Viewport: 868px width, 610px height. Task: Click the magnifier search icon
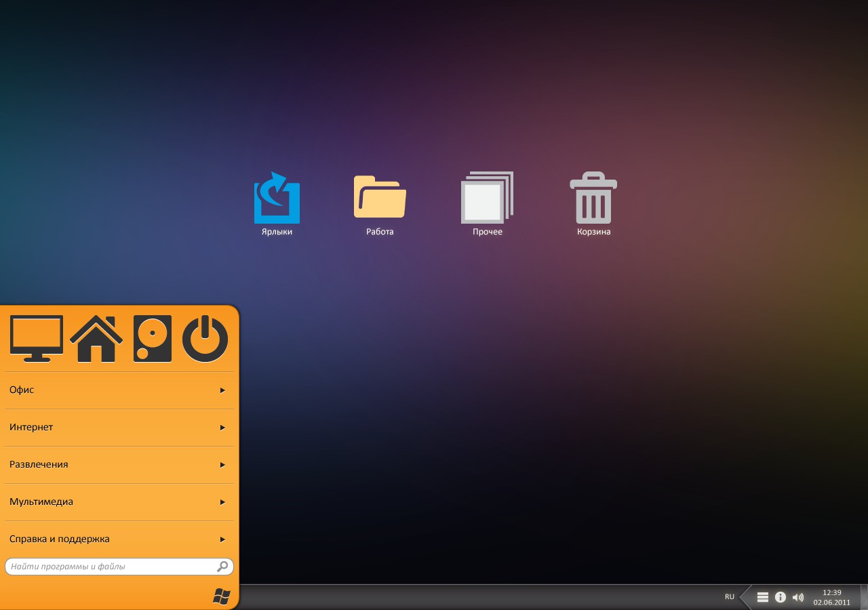pyautogui.click(x=222, y=567)
